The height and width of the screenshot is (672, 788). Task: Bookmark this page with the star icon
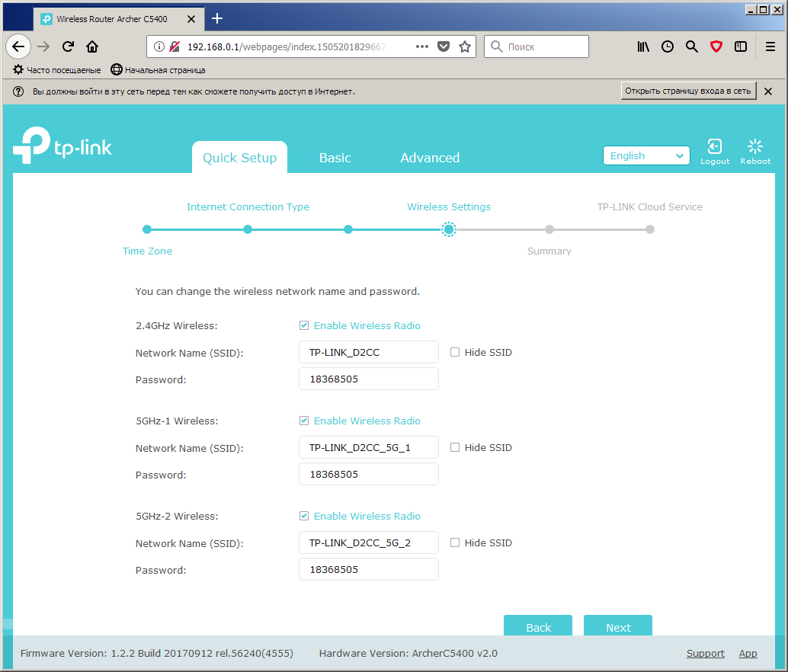pyautogui.click(x=465, y=46)
